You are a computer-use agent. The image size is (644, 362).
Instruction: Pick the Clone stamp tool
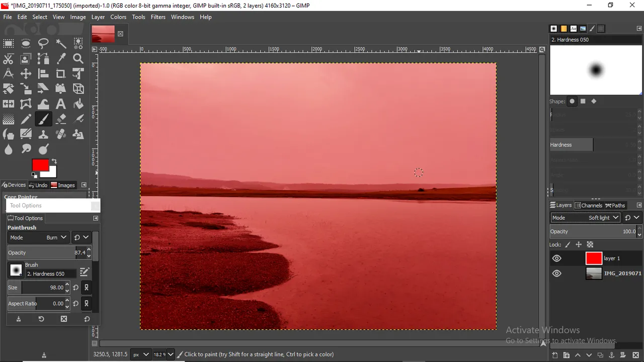tap(43, 134)
